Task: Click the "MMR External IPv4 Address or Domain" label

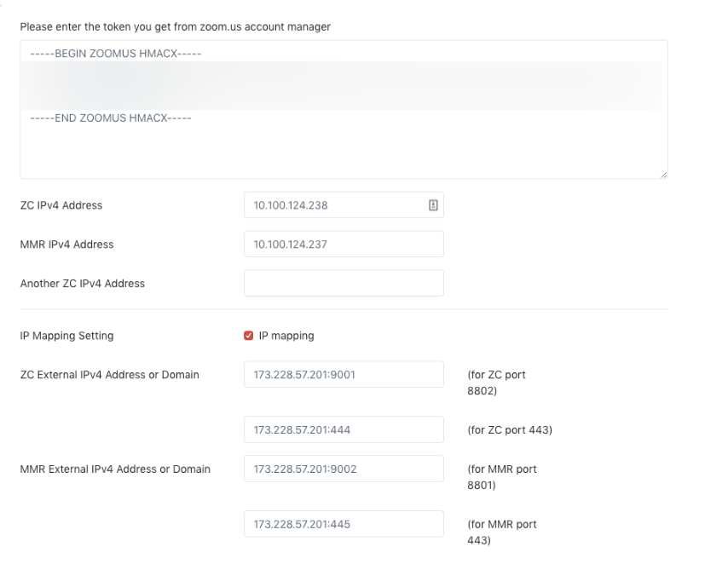Action: (114, 469)
